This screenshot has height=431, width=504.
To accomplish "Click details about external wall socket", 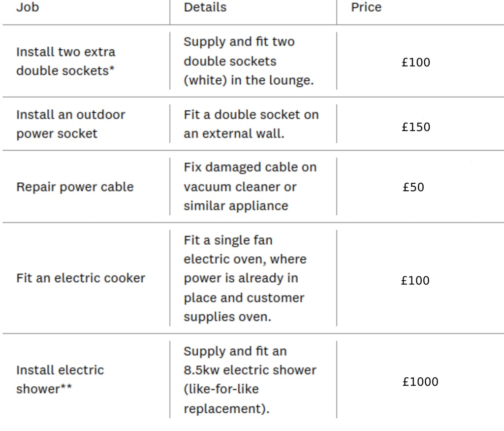I will pyautogui.click(x=251, y=124).
